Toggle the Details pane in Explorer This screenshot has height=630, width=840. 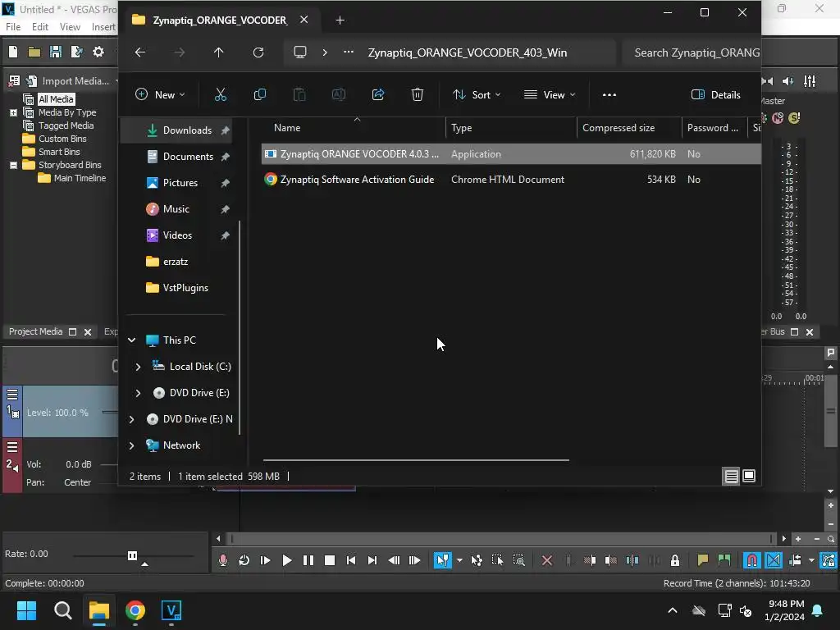715,95
